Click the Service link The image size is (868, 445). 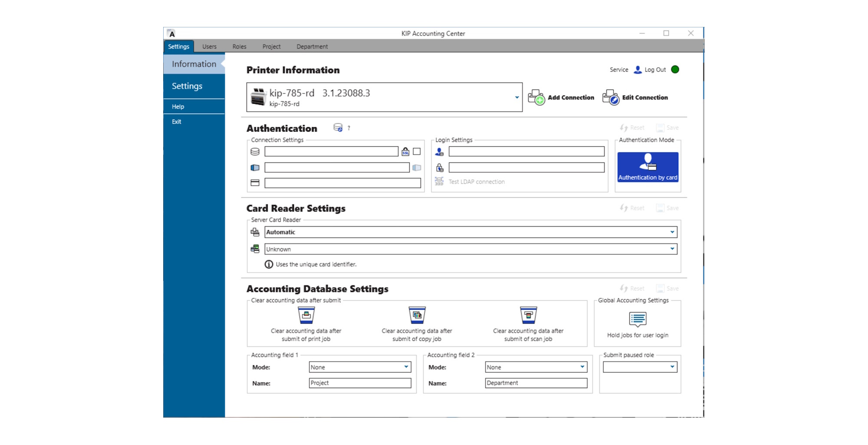click(619, 69)
